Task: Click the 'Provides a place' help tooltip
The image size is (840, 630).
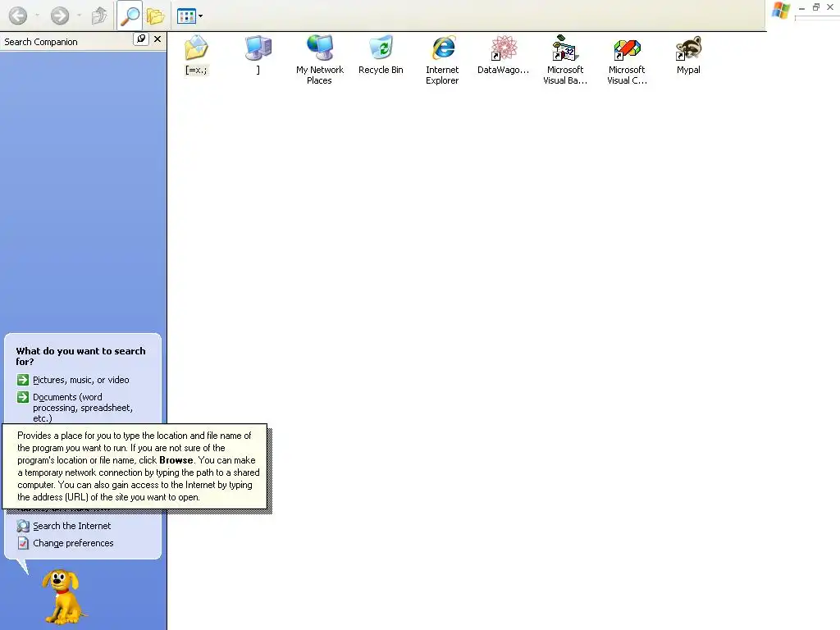Action: pyautogui.click(x=135, y=466)
